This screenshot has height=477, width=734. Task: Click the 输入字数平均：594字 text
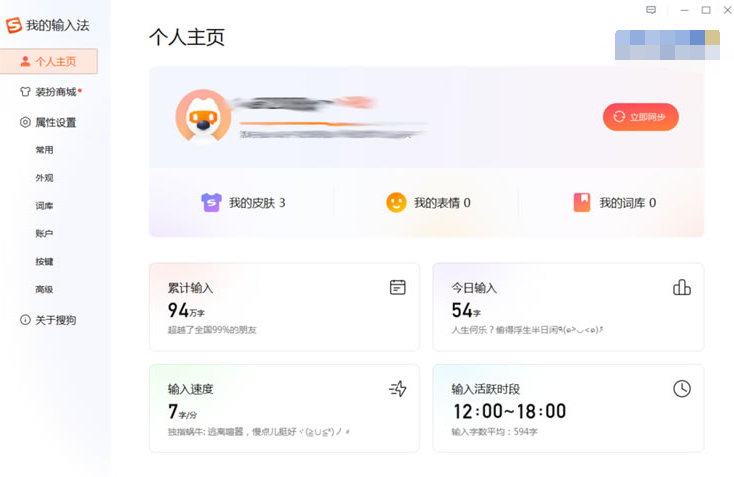pyautogui.click(x=494, y=432)
